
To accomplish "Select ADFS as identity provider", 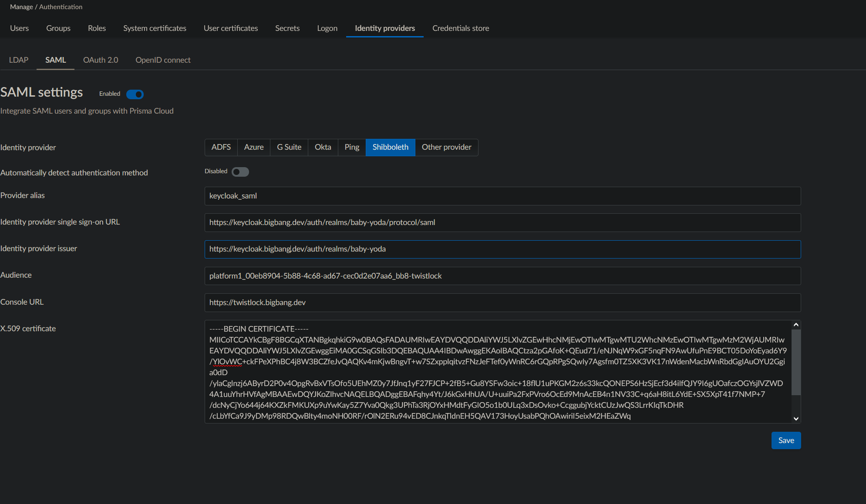I will (x=221, y=147).
